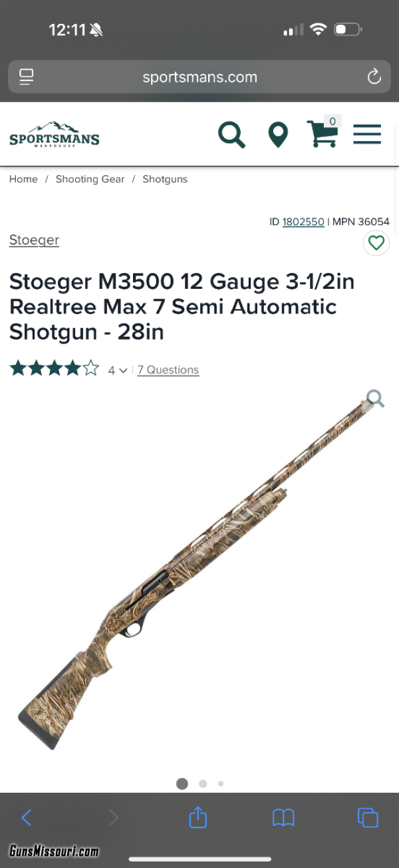Open the site search magnifier icon
The width and height of the screenshot is (399, 868).
point(232,134)
